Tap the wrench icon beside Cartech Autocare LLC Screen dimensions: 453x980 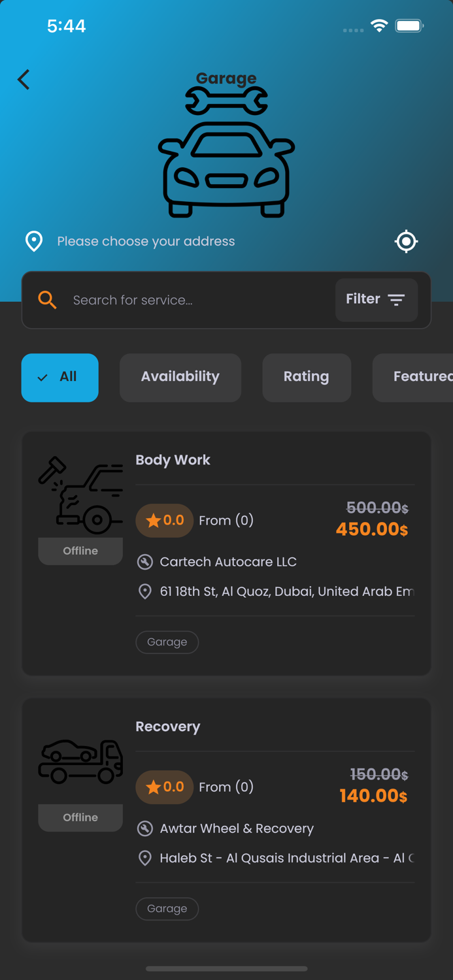coord(145,561)
